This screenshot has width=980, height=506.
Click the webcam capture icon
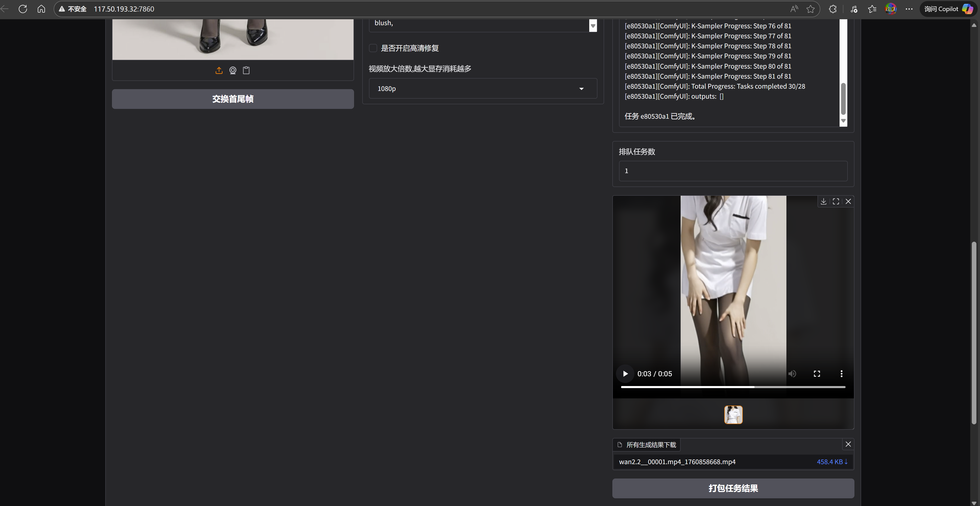(x=233, y=70)
